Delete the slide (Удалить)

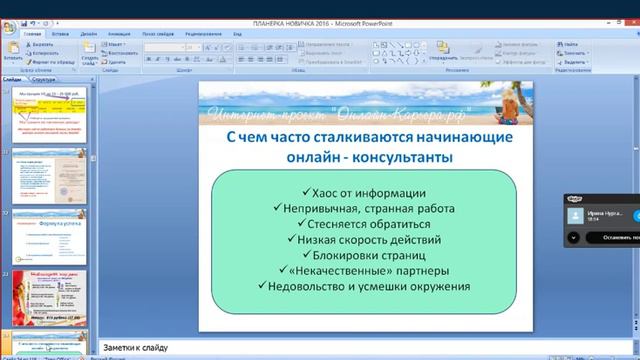tap(113, 62)
